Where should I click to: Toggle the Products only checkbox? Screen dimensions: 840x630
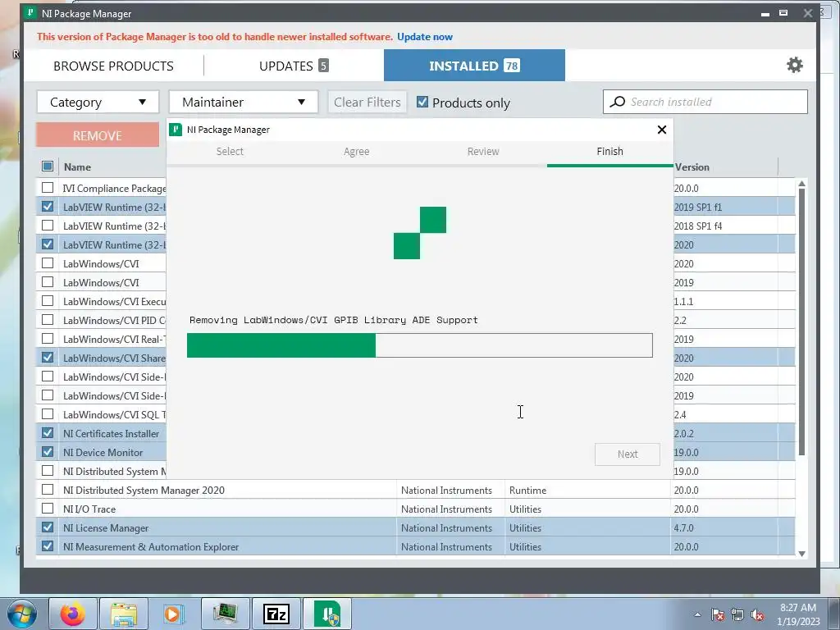[x=422, y=102]
